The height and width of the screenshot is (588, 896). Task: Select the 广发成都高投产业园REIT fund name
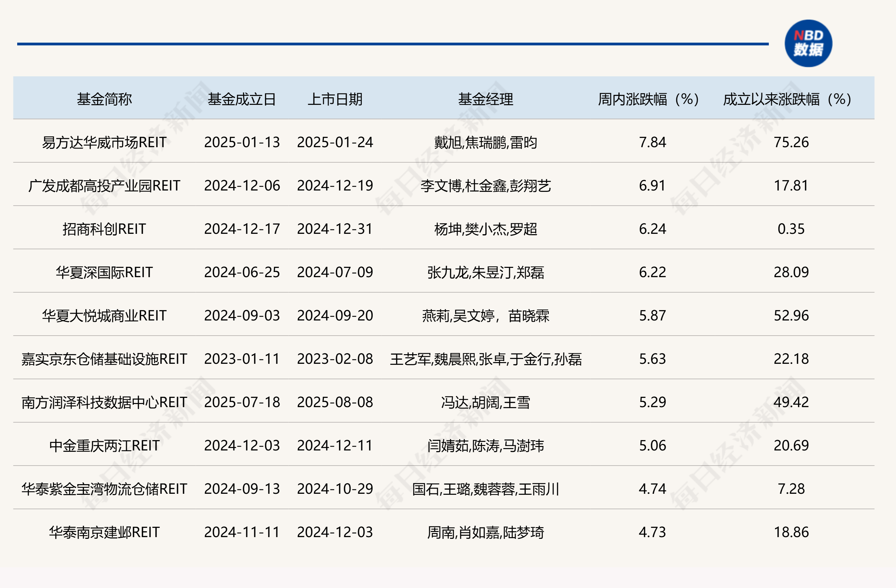pos(104,186)
